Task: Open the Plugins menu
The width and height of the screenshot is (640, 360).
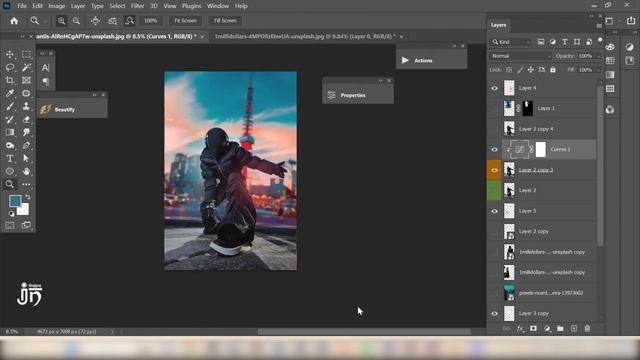Action: point(191,6)
